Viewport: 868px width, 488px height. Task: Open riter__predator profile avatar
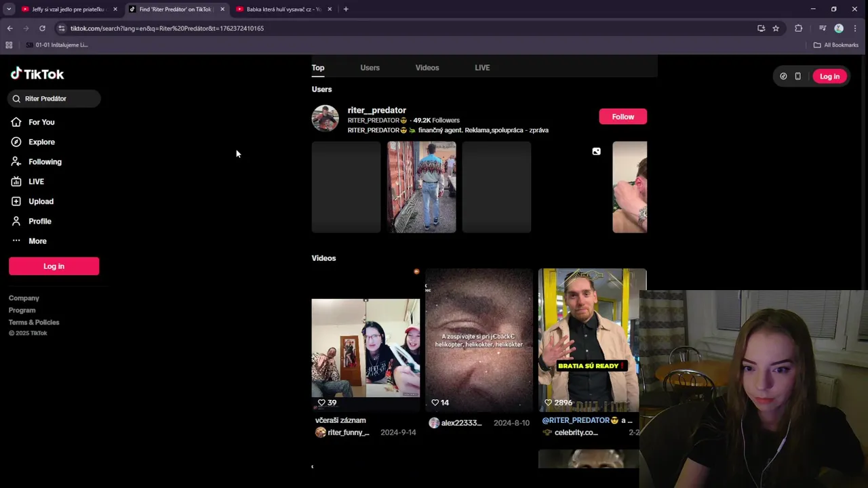[325, 118]
